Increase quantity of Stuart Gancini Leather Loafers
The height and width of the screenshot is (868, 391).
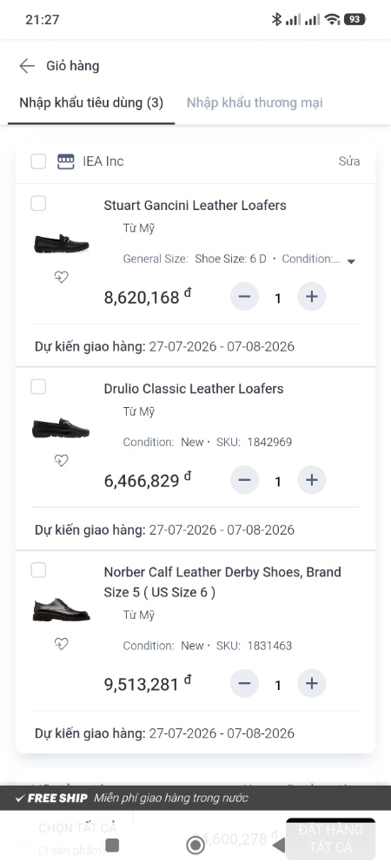(x=312, y=297)
